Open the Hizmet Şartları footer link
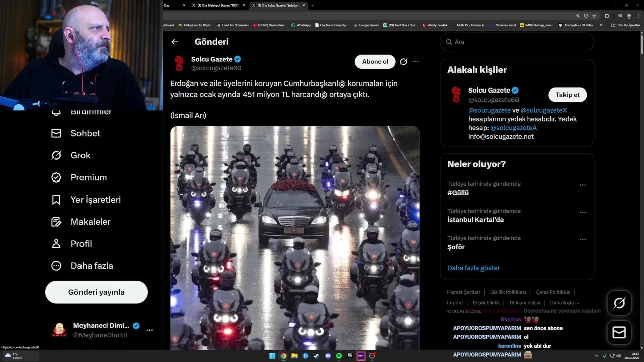 (x=463, y=292)
